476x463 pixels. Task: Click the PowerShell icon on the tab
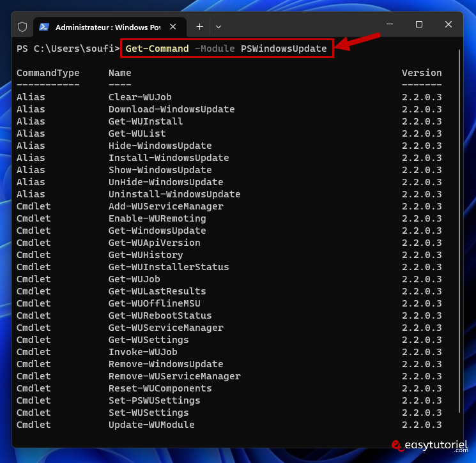[x=45, y=27]
